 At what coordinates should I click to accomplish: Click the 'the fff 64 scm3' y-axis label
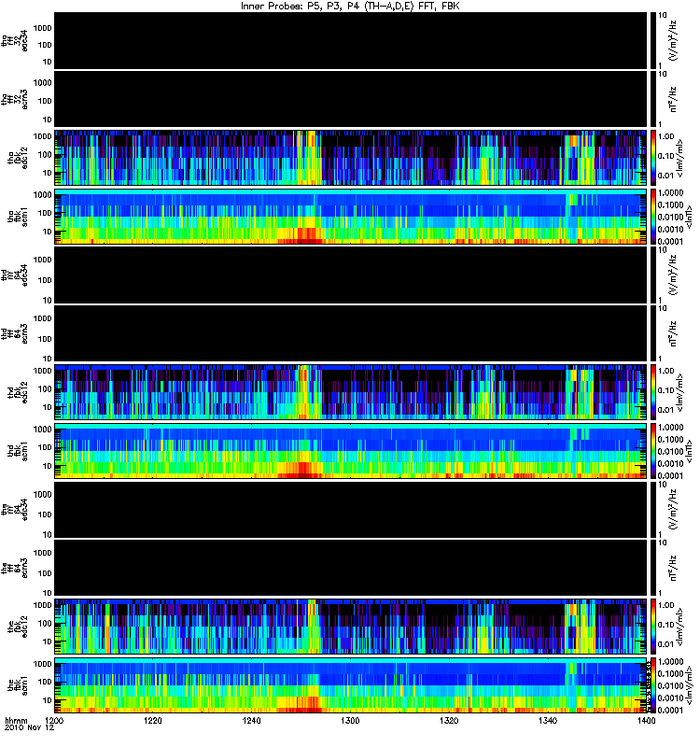(14, 568)
